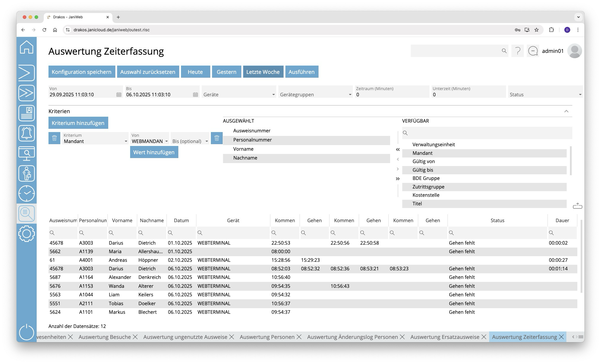Expand the Geräte dropdown

pos(273,95)
